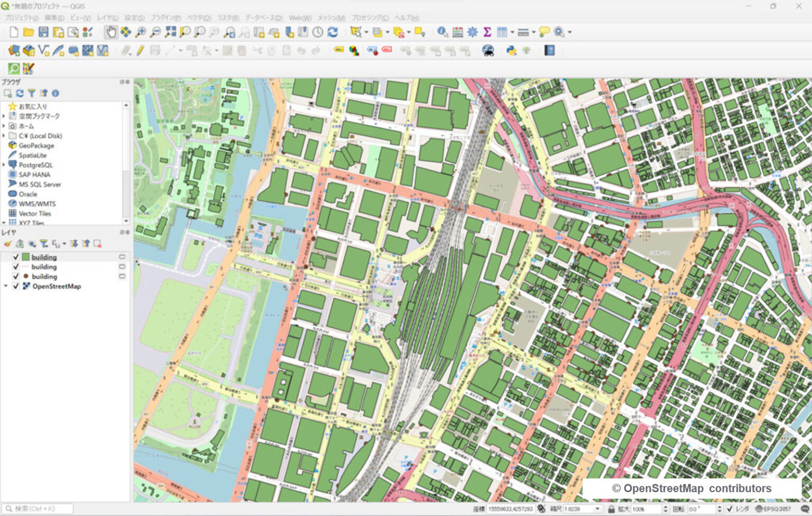This screenshot has height=516, width=812.
Task: Zoom to Full Extent of the map
Action: click(170, 32)
